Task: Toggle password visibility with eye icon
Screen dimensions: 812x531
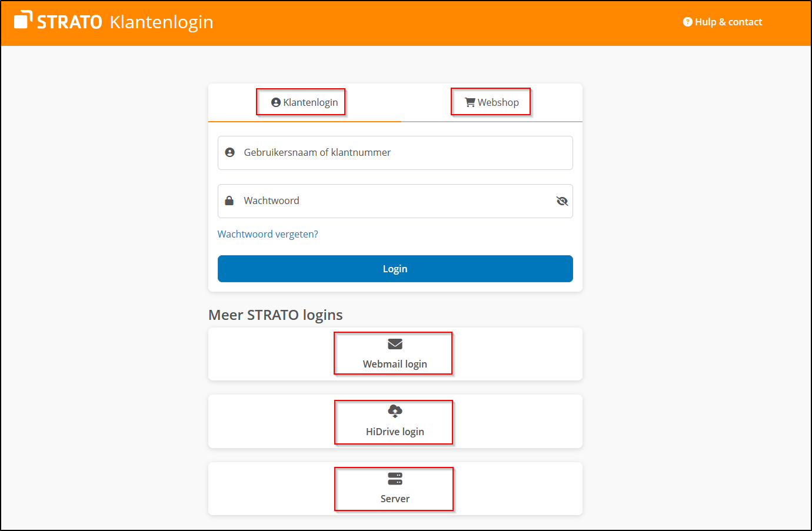Action: point(562,201)
